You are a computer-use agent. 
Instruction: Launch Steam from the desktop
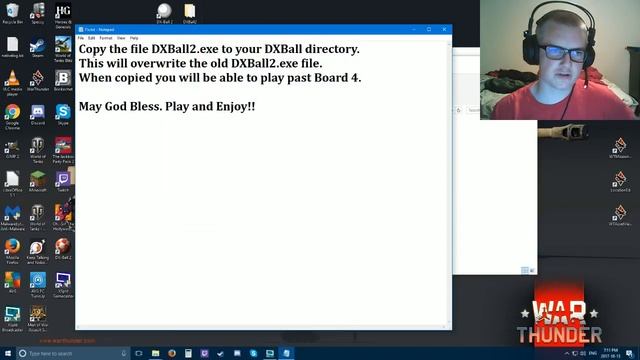coord(38,47)
